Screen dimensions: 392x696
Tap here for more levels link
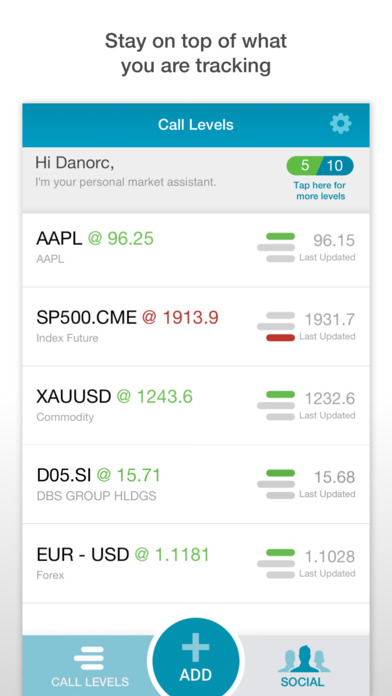pyautogui.click(x=320, y=190)
